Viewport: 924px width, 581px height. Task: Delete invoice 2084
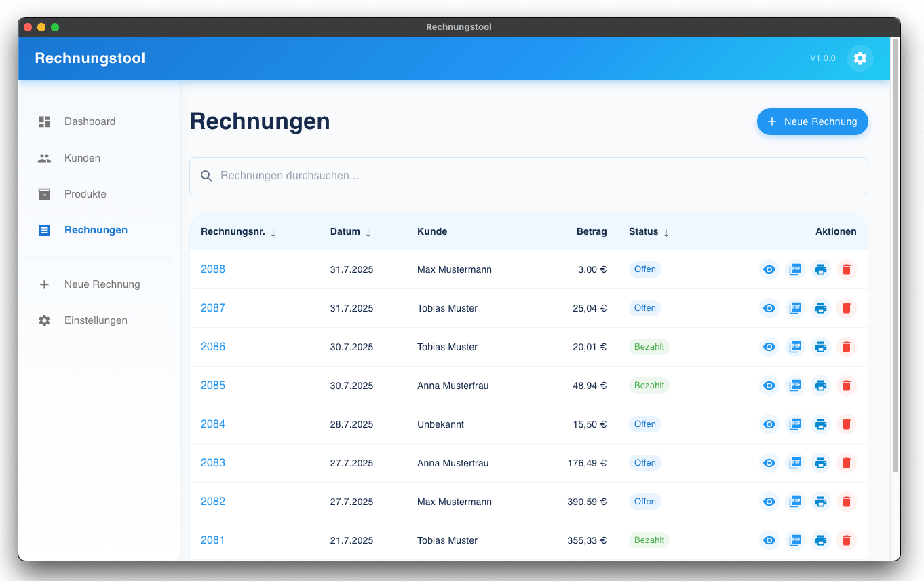pos(847,424)
